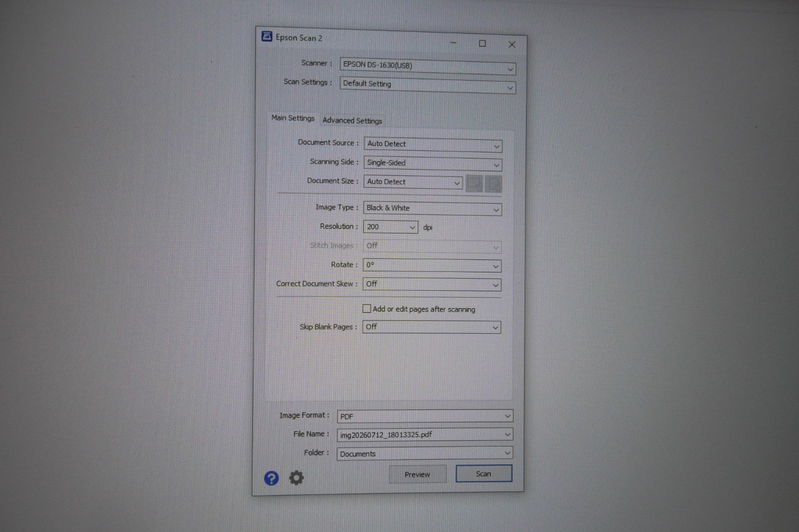
Task: Click the Correct Document Skew label
Action: click(317, 283)
